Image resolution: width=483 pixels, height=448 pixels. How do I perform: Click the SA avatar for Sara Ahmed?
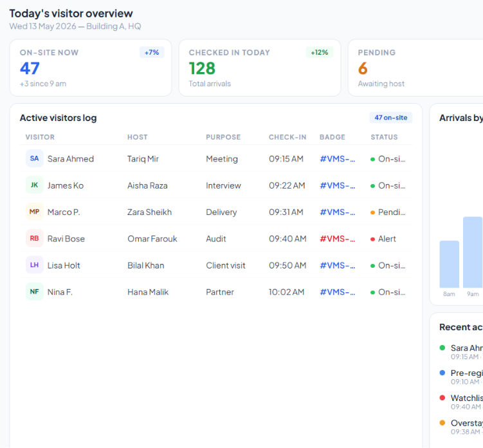pos(35,158)
